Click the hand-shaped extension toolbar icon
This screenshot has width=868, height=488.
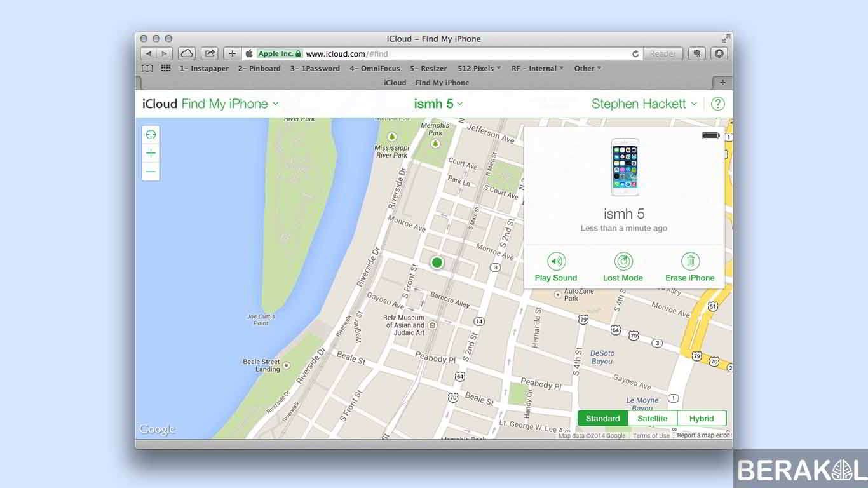click(697, 54)
